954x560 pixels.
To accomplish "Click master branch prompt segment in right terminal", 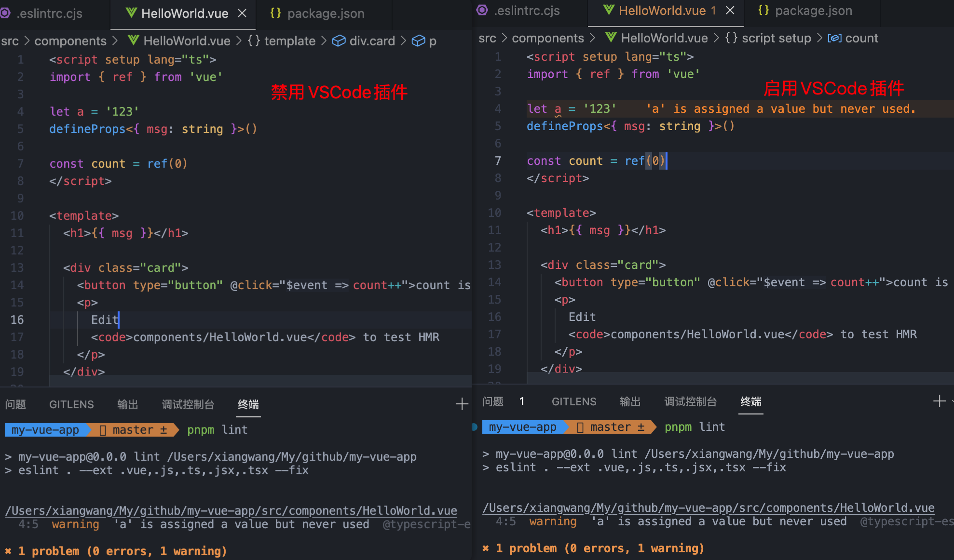I will tap(610, 427).
